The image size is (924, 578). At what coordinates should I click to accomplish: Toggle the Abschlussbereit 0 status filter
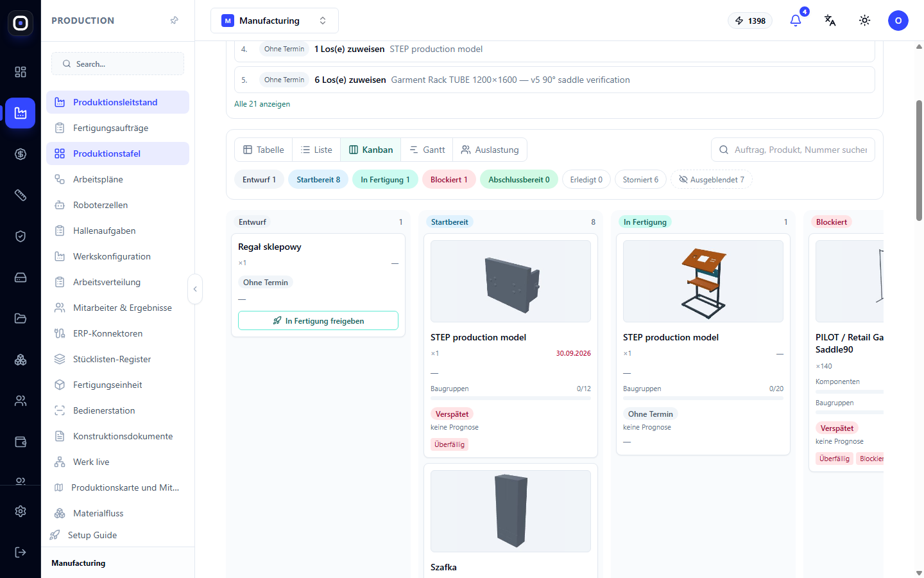[519, 180]
